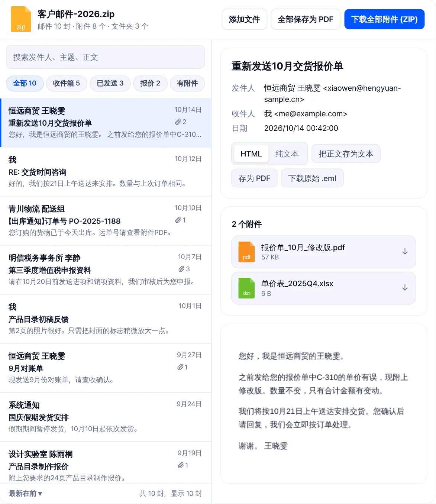
Task: Click the 存为 PDF button
Action: (x=255, y=178)
